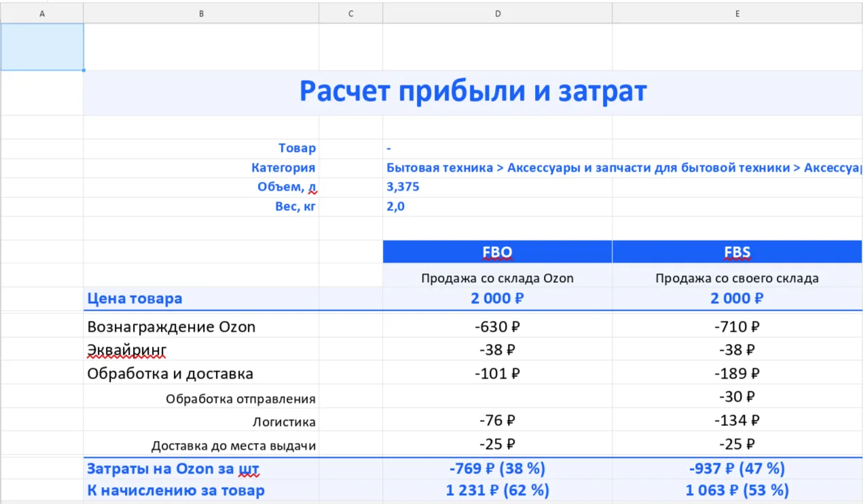Click the weight value 2,0 cell
863x504 pixels.
click(396, 207)
